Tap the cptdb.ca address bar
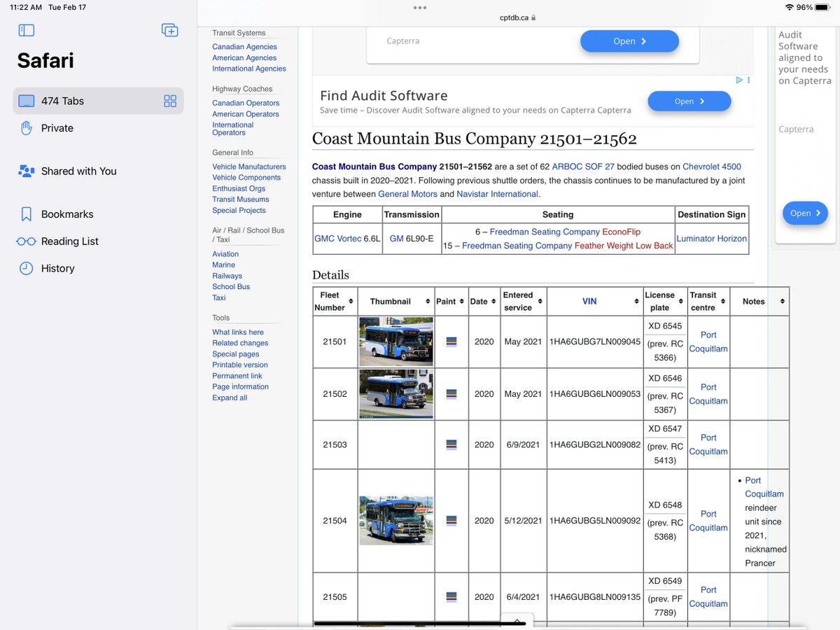Viewport: 840px width, 630px height. (518, 17)
